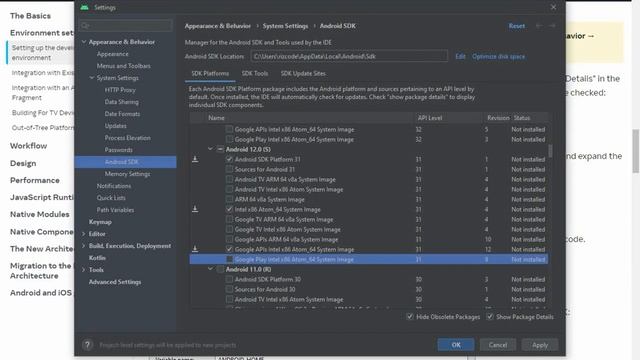Click the back navigation arrow in Settings header
This screenshot has height=360, width=640.
click(x=539, y=26)
